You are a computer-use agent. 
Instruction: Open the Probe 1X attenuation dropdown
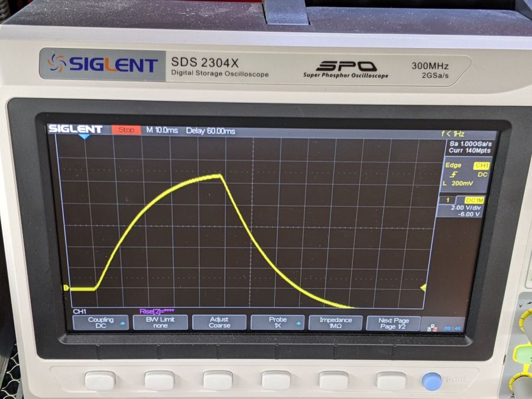[277, 321]
